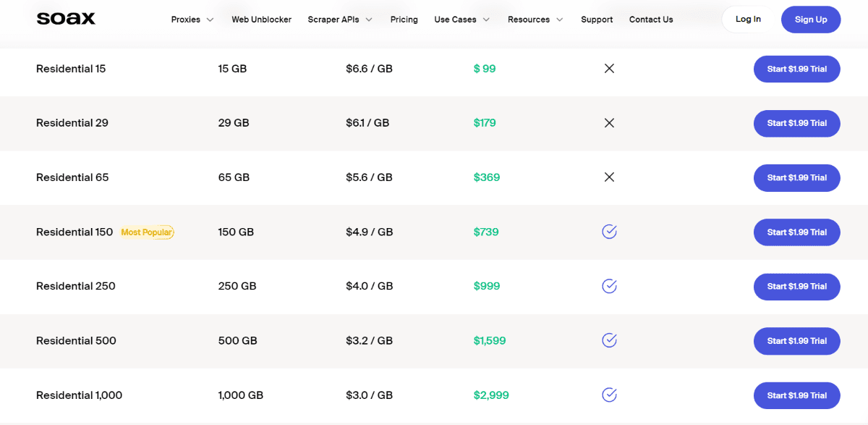Click the $3.0 / GB rate
Viewport: 868px width, 425px height.
point(369,395)
